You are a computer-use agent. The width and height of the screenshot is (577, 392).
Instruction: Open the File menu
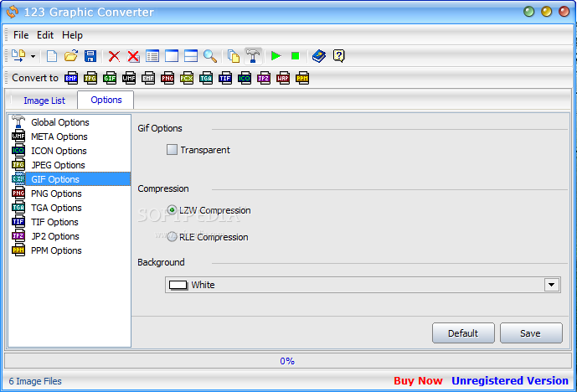point(21,35)
